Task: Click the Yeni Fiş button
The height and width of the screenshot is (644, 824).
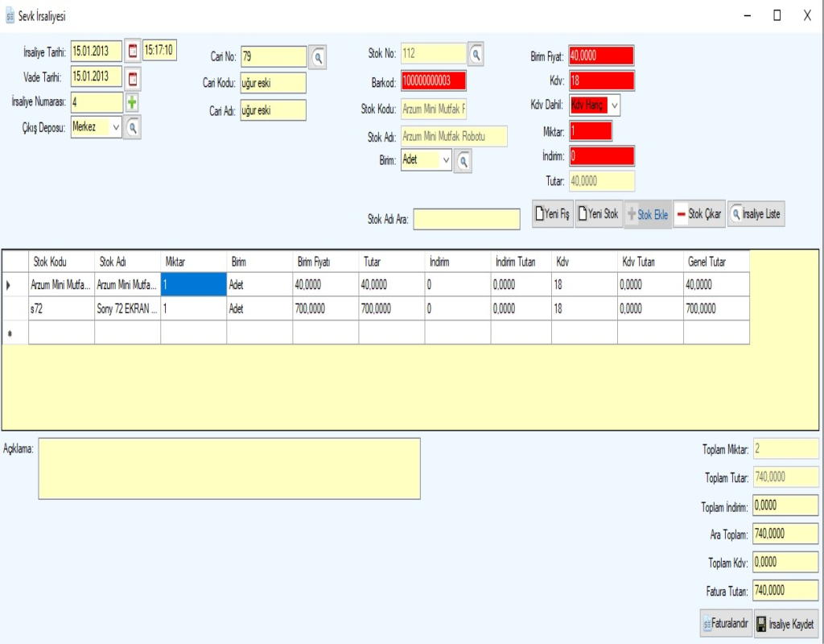Action: 553,215
